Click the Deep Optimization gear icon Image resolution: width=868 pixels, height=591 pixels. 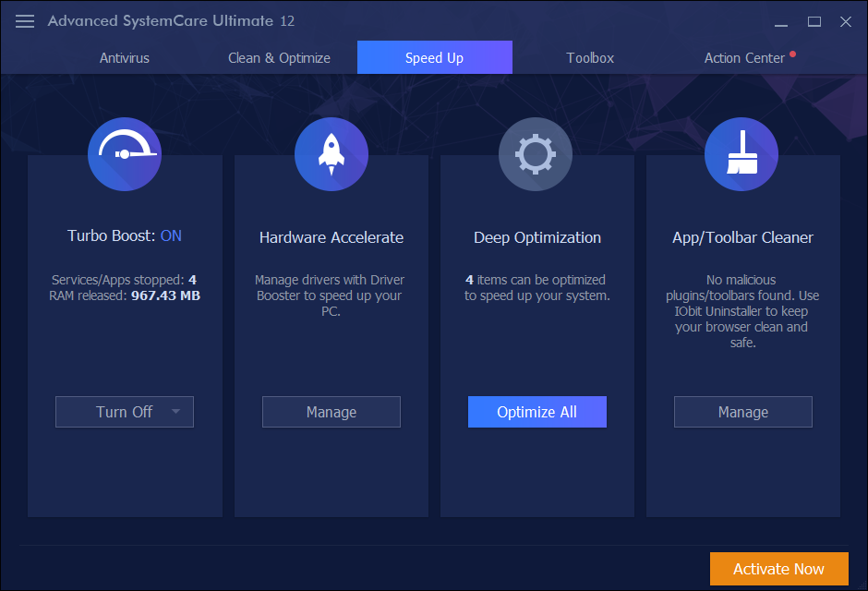[536, 154]
